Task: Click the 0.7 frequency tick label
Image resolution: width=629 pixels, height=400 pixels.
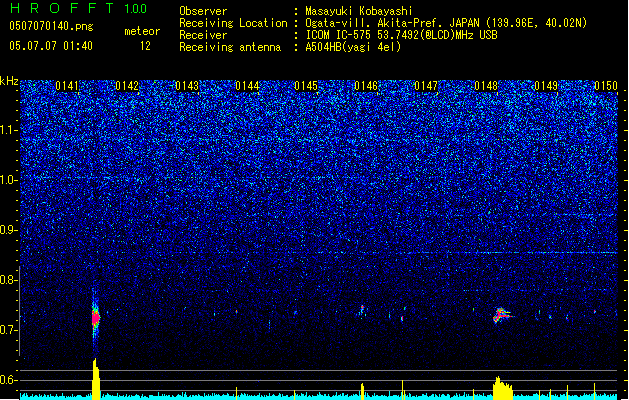Action: [x=9, y=330]
